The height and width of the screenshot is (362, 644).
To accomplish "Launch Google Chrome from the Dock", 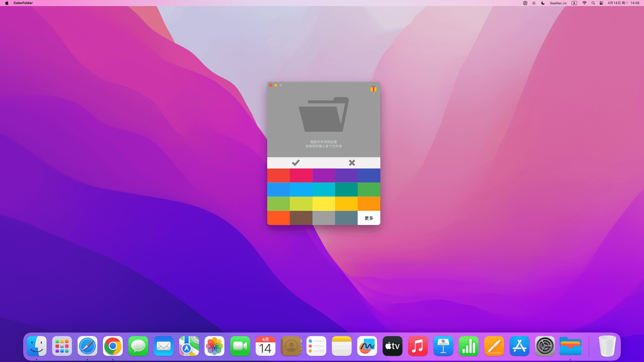I will click(113, 346).
